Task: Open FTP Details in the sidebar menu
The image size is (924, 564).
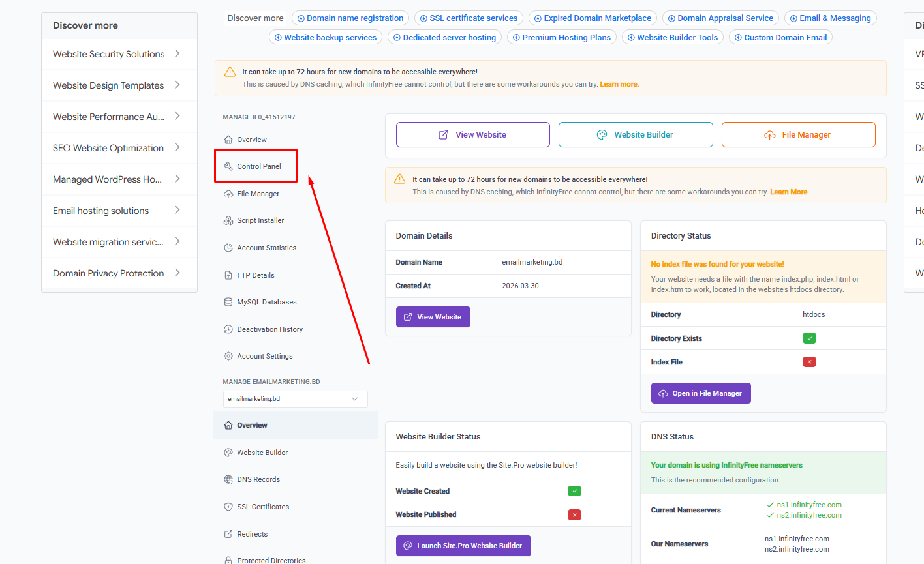Action: (x=255, y=275)
